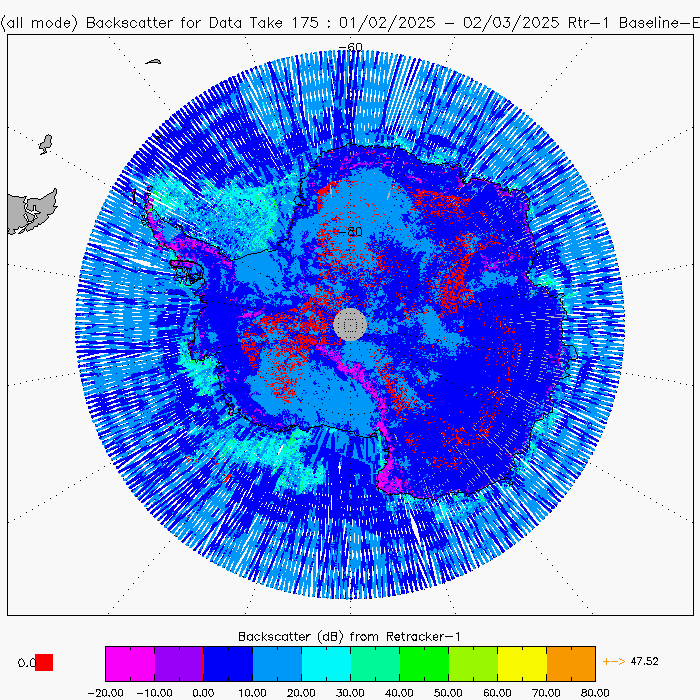
Task: Click the -10.00 colorbar tick label
Action: tap(154, 693)
